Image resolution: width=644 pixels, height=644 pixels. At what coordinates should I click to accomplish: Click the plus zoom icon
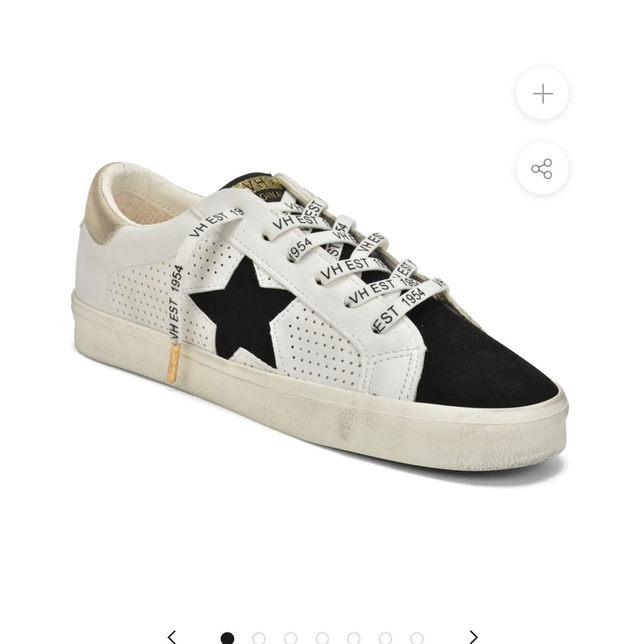click(542, 93)
